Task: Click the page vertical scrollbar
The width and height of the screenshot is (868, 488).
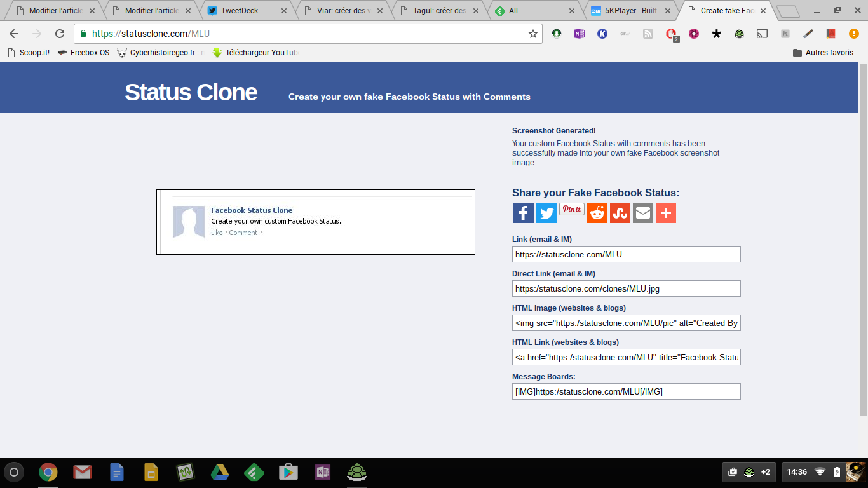Action: tap(863, 240)
